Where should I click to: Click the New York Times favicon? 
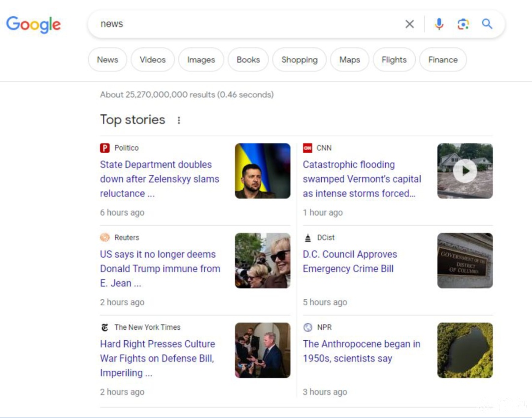pos(105,327)
